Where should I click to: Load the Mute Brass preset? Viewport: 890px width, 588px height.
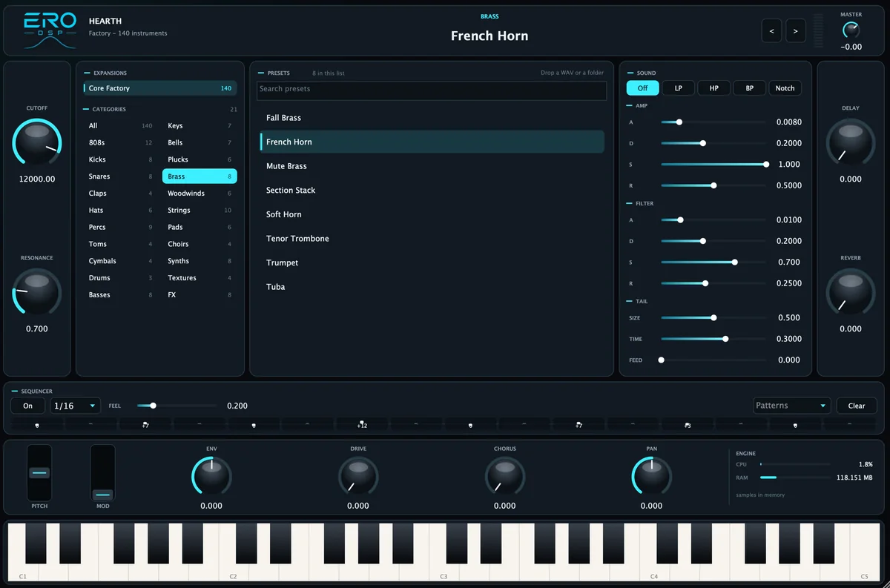pyautogui.click(x=432, y=166)
